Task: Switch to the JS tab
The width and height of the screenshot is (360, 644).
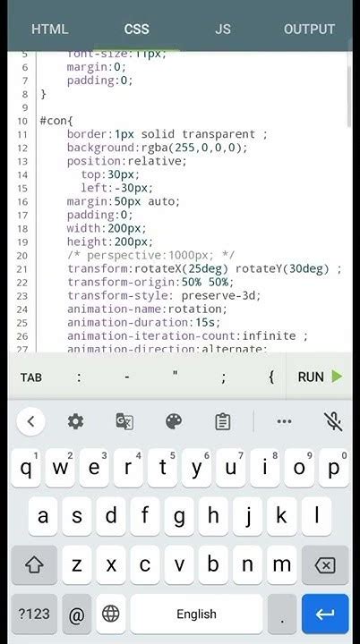Action: pyautogui.click(x=223, y=30)
